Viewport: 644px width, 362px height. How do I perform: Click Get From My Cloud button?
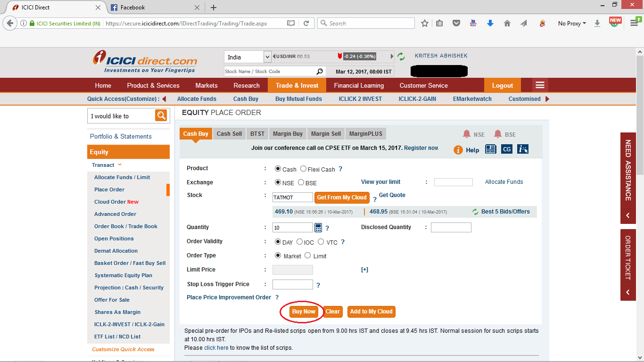click(342, 197)
